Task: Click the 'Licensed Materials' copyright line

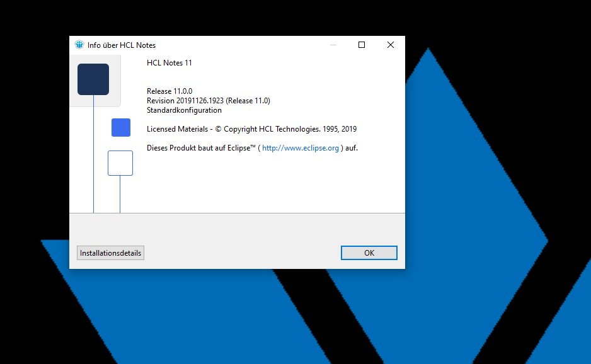Action: (251, 129)
